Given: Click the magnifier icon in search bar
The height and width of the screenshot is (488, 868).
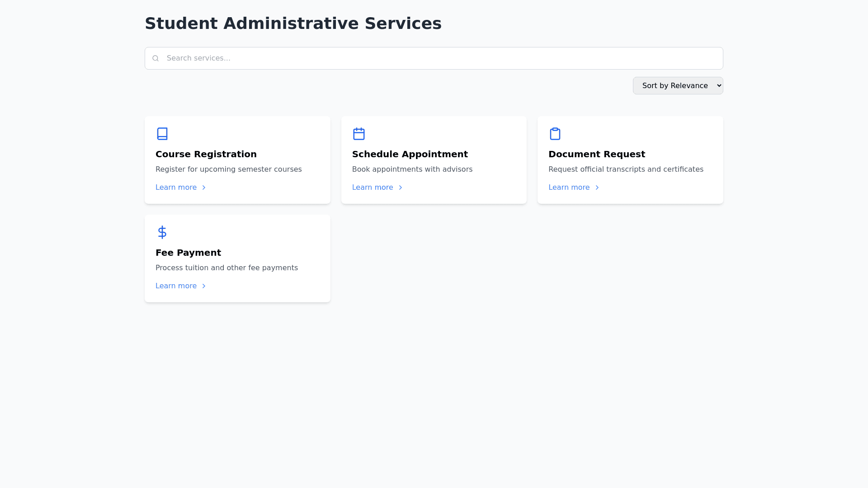Looking at the screenshot, I should click(156, 58).
